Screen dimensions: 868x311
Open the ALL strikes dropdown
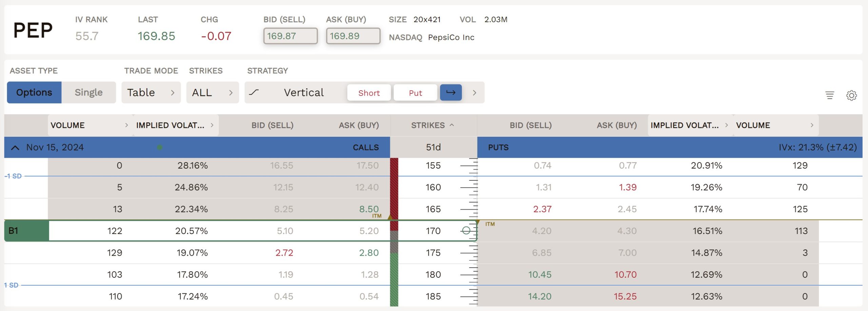point(212,93)
